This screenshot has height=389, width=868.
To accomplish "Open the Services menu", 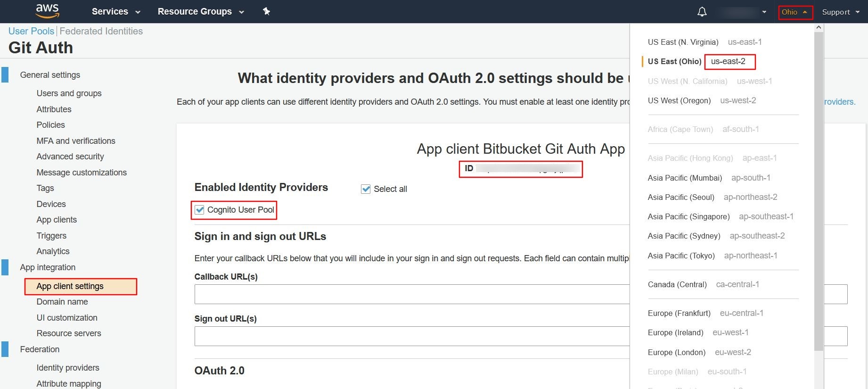I will 110,12.
